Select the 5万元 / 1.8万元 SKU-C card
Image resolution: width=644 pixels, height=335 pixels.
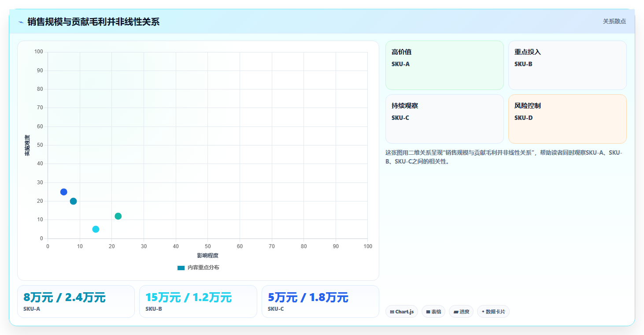pos(320,301)
